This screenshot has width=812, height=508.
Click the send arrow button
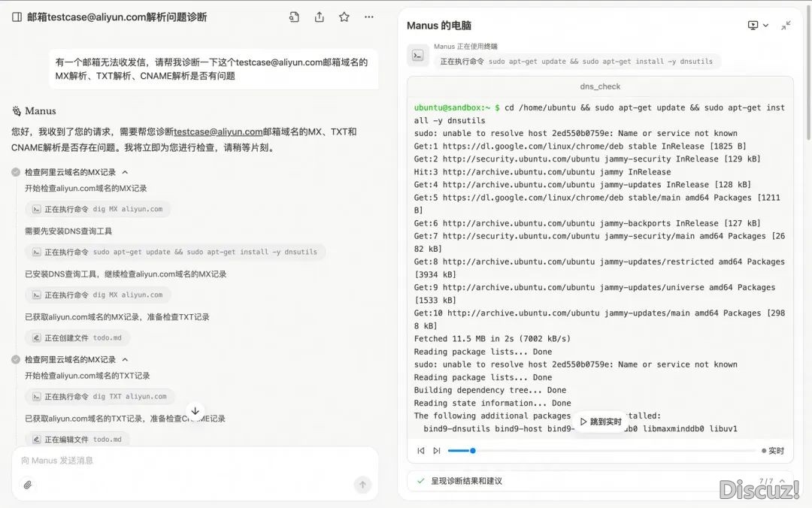pyautogui.click(x=362, y=485)
